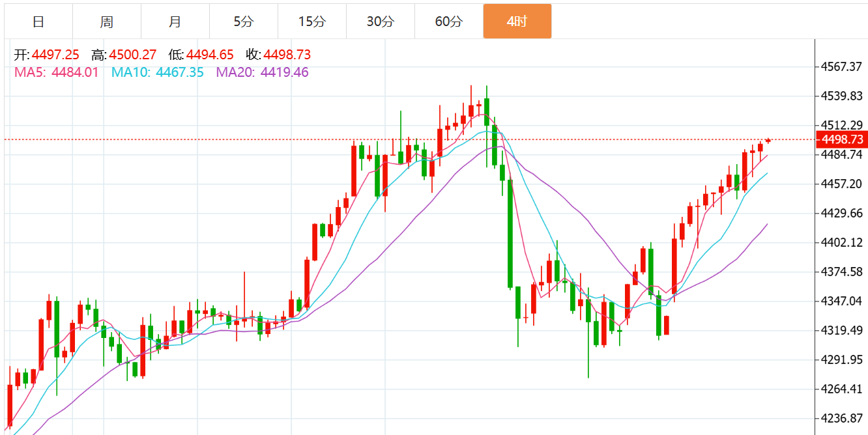This screenshot has height=435, width=868.
Task: Click the 高 price value 4500.27
Action: pos(133,55)
